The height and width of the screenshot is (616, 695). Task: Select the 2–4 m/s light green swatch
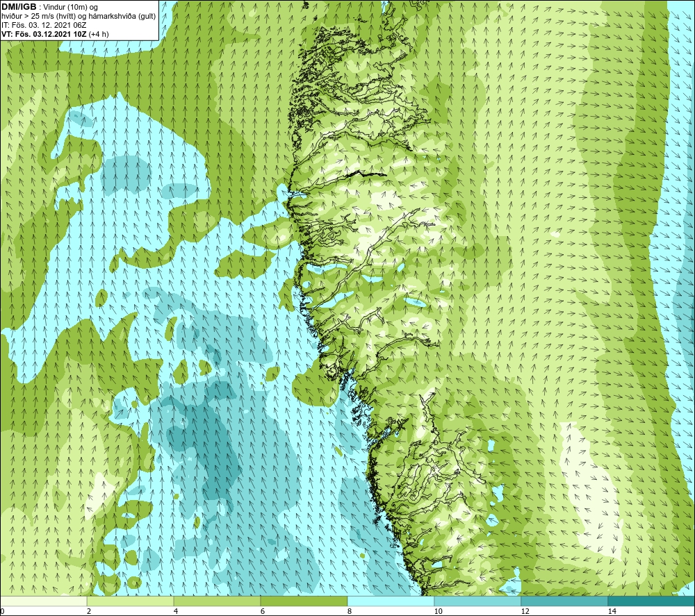click(131, 601)
